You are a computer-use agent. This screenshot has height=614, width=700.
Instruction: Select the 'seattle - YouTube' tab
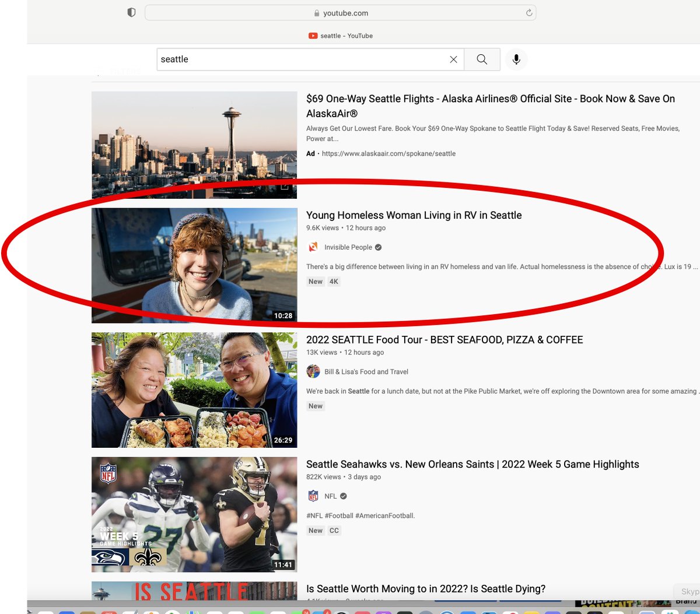click(x=341, y=36)
